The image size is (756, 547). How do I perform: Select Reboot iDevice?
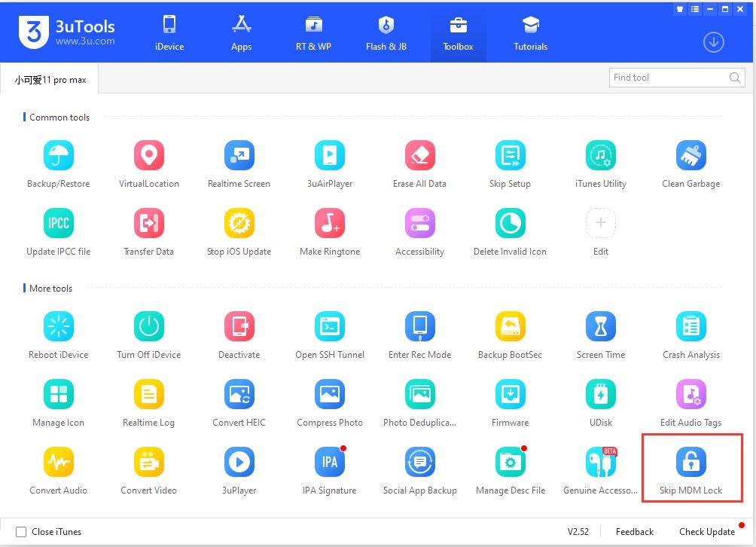click(58, 335)
